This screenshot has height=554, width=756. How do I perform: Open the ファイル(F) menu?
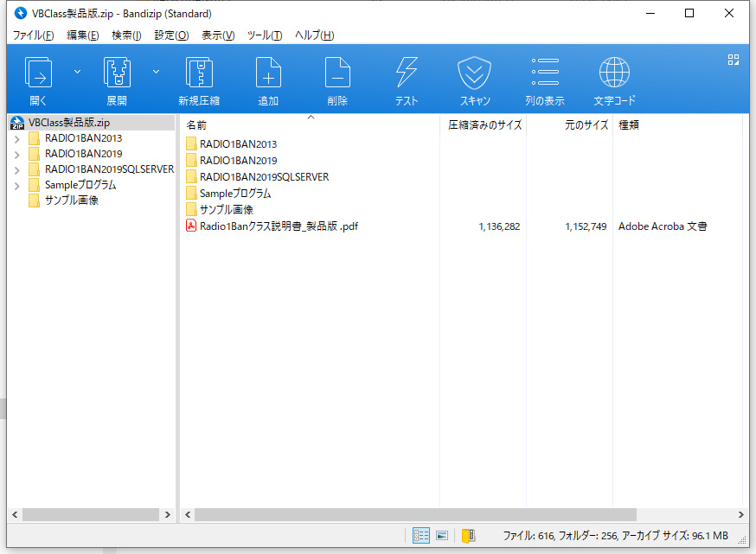click(33, 35)
